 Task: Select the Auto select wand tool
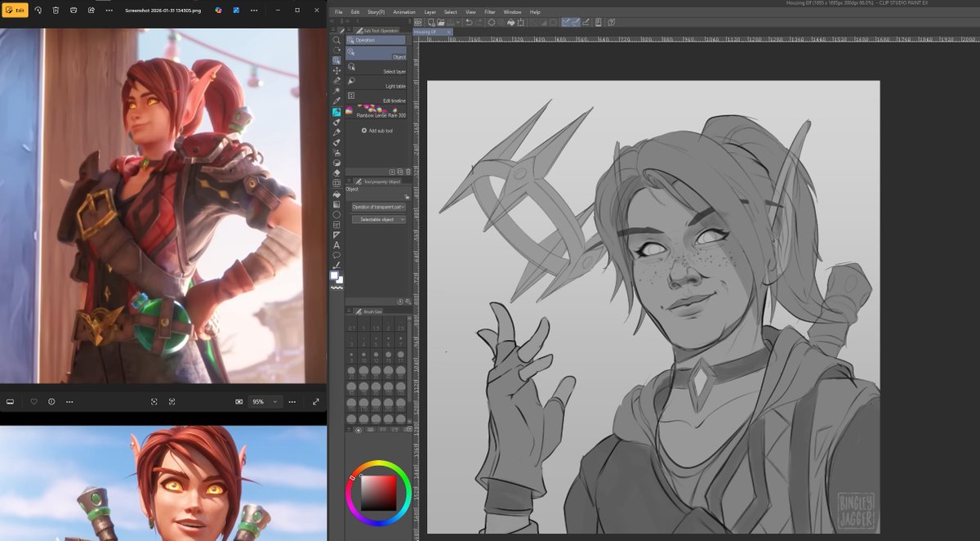[336, 91]
